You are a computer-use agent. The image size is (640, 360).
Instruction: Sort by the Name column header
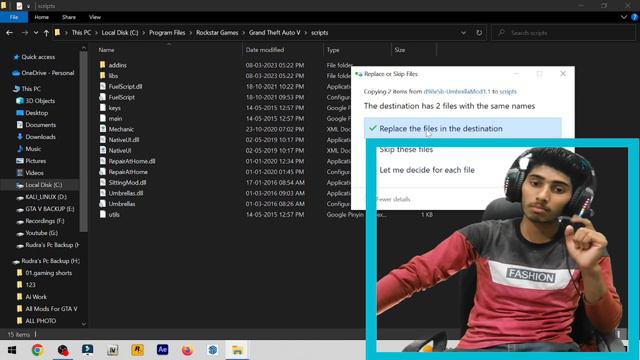click(x=106, y=50)
